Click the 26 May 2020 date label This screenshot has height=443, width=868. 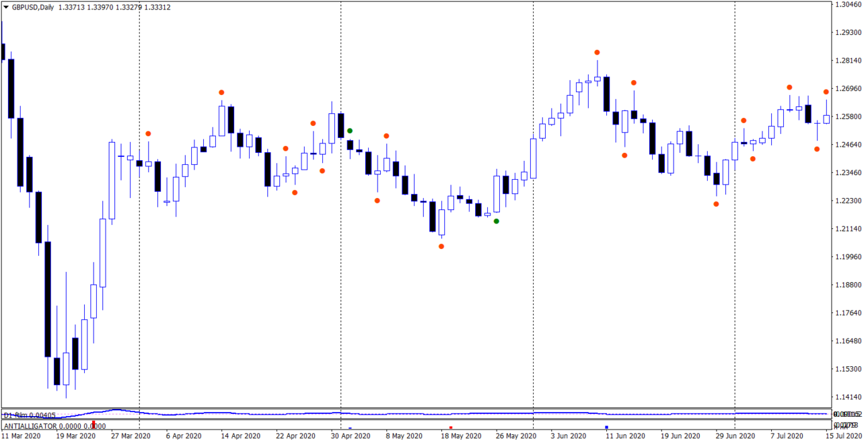click(517, 436)
